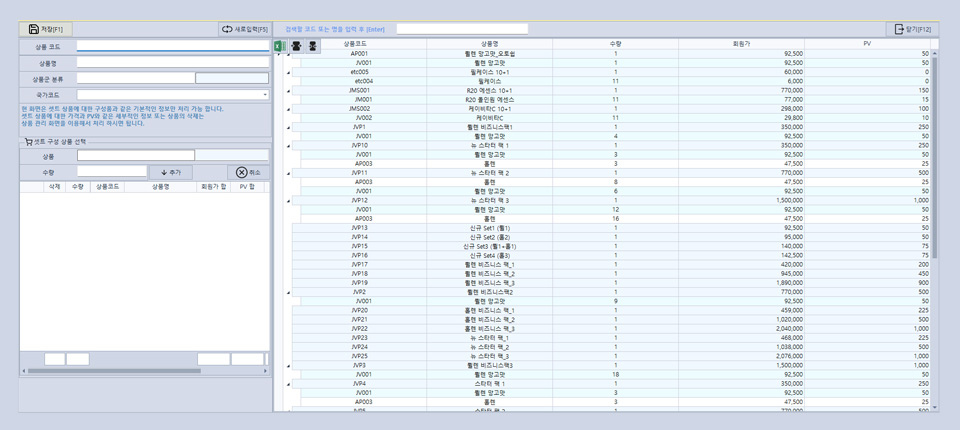
Task: Click the down arrow of grid vertical scrollbar
Action: pyautogui.click(x=935, y=407)
